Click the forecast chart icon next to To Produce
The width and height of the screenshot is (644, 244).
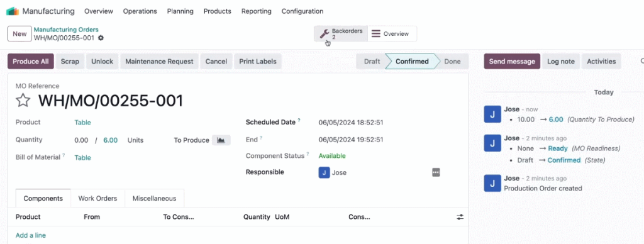click(221, 140)
